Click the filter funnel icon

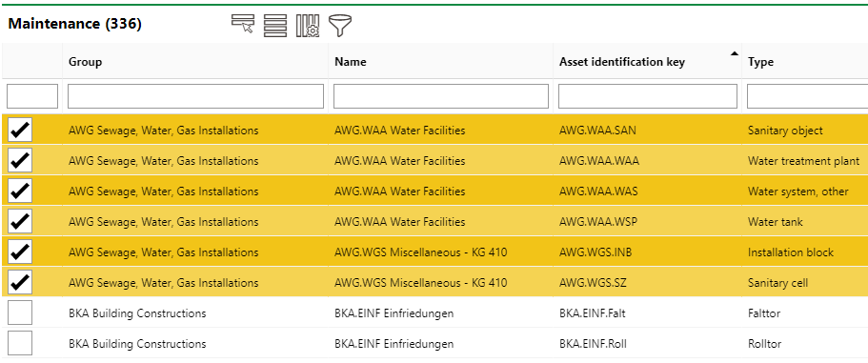click(x=340, y=26)
